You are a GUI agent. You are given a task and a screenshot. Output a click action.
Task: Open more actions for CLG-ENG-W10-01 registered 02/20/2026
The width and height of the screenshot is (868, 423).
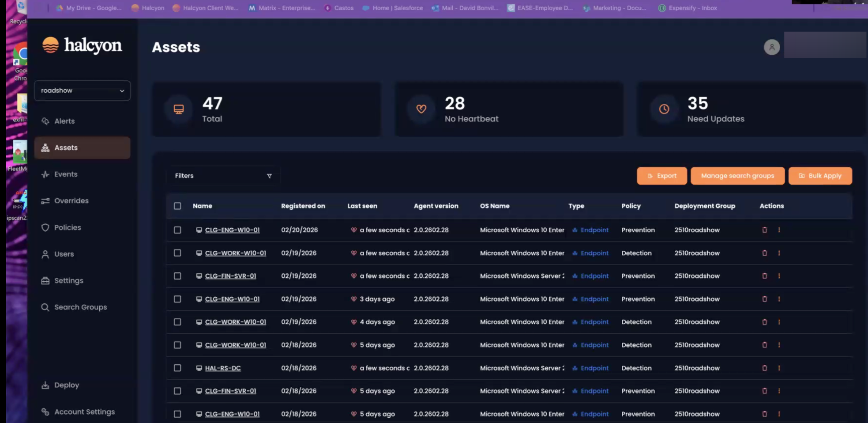tap(779, 230)
